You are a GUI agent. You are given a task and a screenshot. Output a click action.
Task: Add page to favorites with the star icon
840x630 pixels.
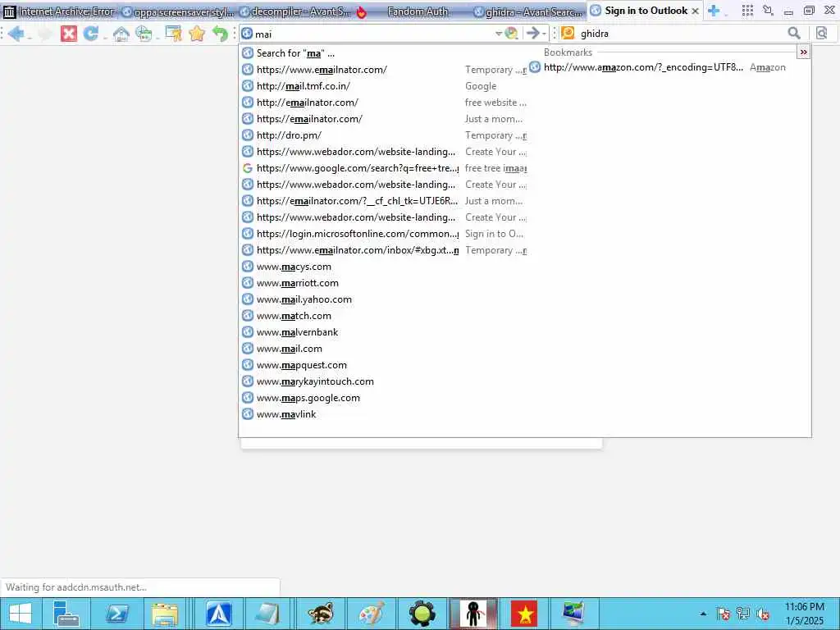(197, 34)
